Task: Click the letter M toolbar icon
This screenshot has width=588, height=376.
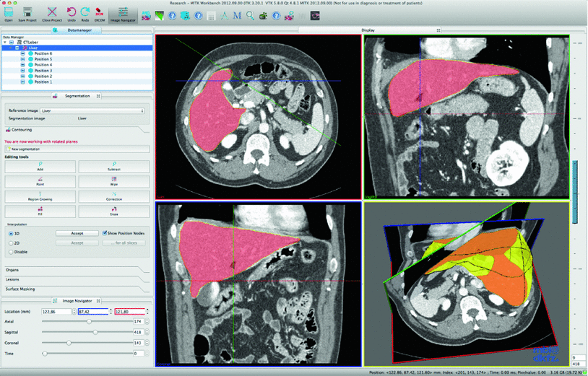Action: point(237,15)
